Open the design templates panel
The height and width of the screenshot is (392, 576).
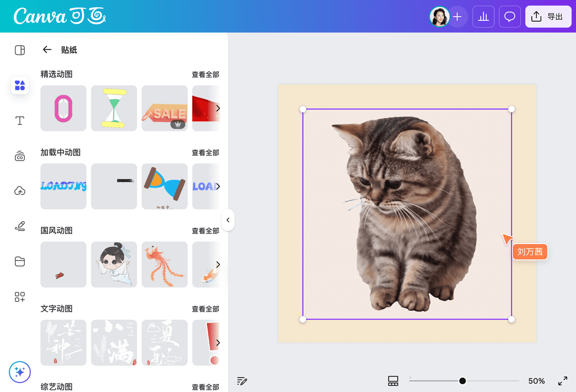19,50
